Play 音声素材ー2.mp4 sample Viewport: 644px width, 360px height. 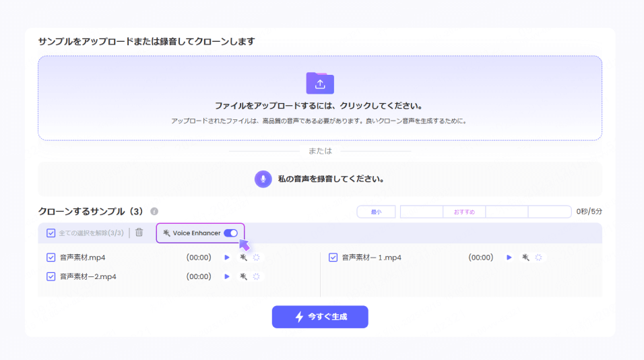click(x=227, y=276)
